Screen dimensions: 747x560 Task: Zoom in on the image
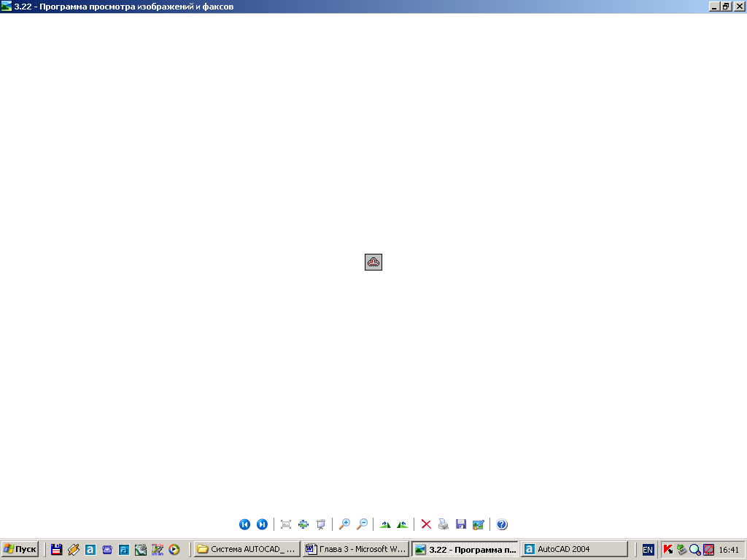[344, 524]
